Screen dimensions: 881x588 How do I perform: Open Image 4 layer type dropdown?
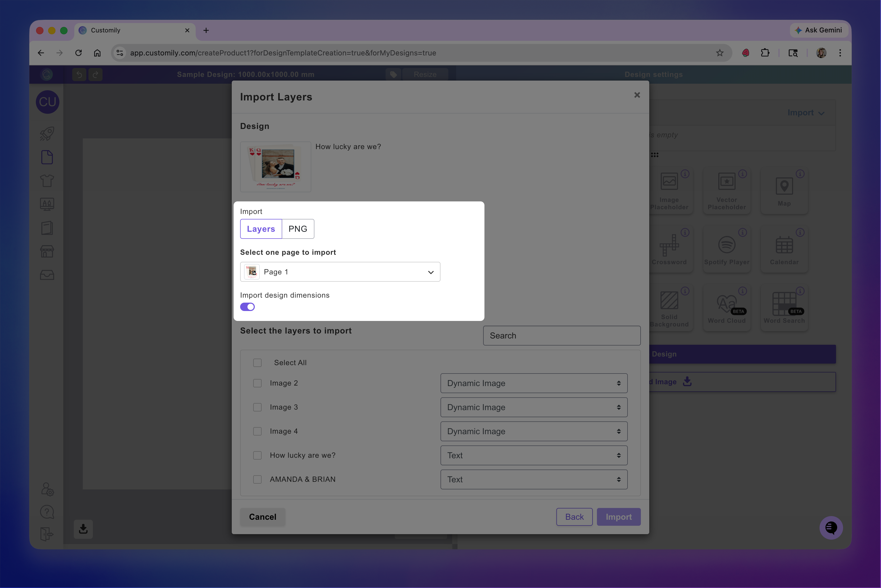pyautogui.click(x=534, y=431)
